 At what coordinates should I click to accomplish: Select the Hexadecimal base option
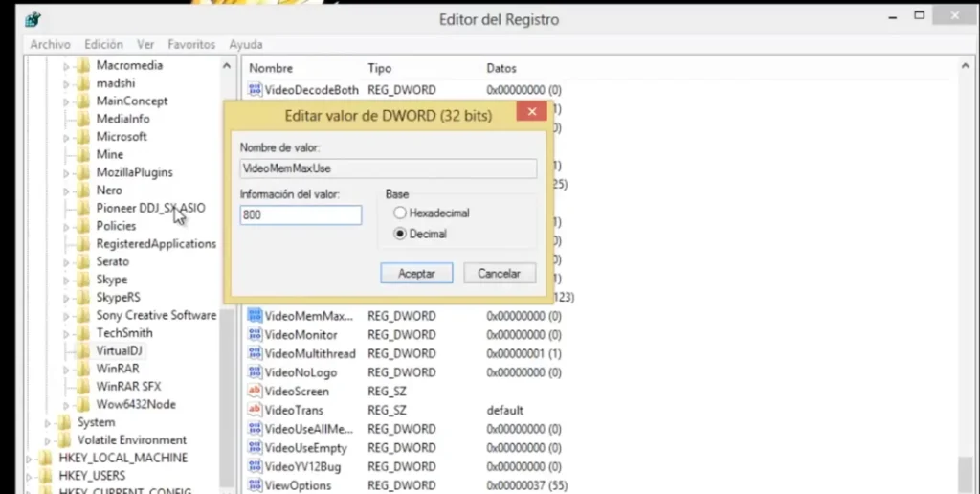(400, 213)
